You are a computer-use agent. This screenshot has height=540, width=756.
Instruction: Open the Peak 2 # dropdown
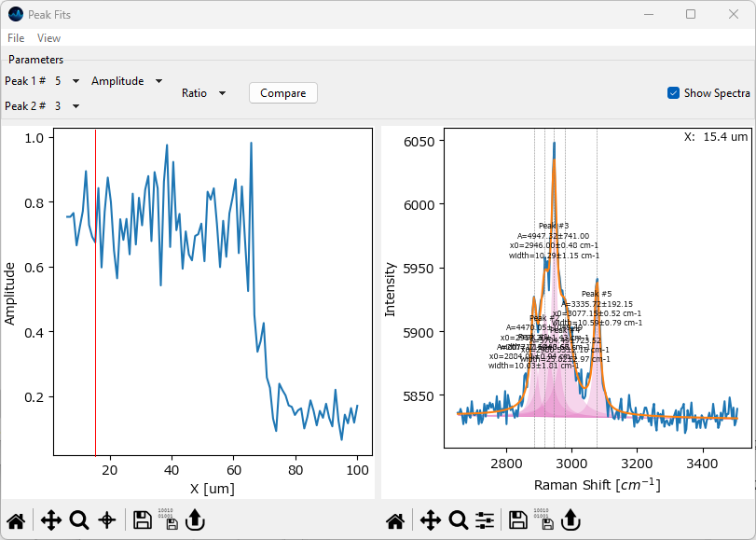click(67, 106)
